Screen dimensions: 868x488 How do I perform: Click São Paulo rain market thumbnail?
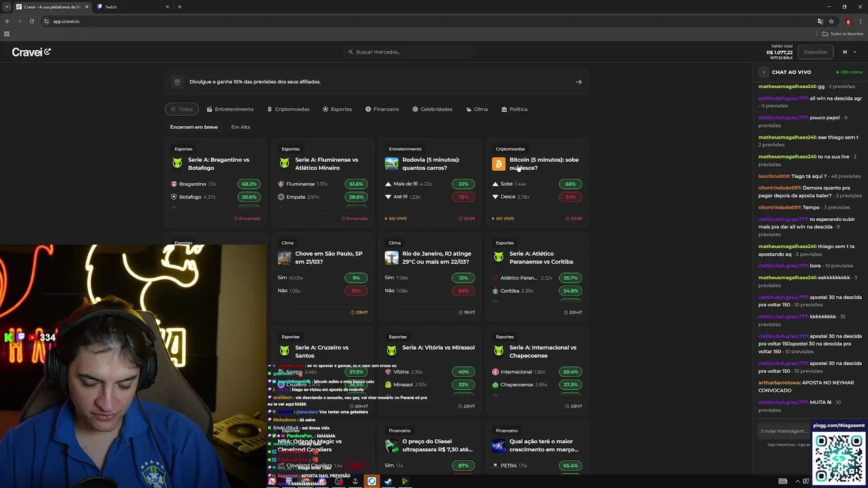(x=284, y=258)
